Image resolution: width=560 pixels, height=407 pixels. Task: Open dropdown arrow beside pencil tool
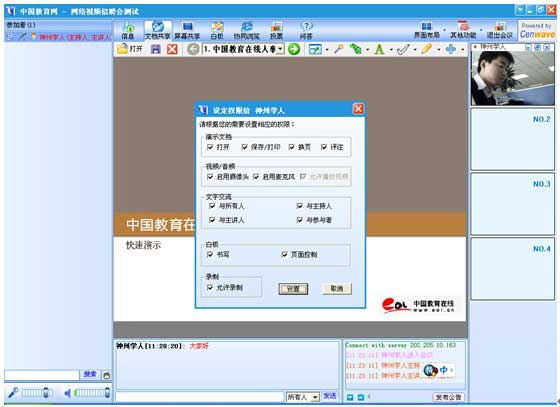(439, 50)
